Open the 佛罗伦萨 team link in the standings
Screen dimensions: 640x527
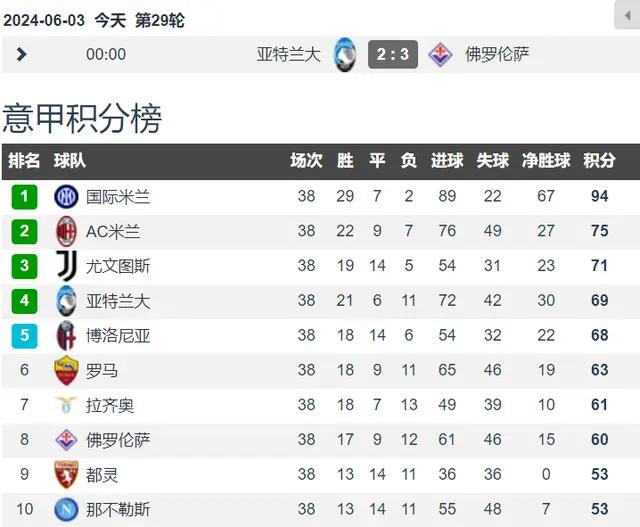[x=118, y=440]
